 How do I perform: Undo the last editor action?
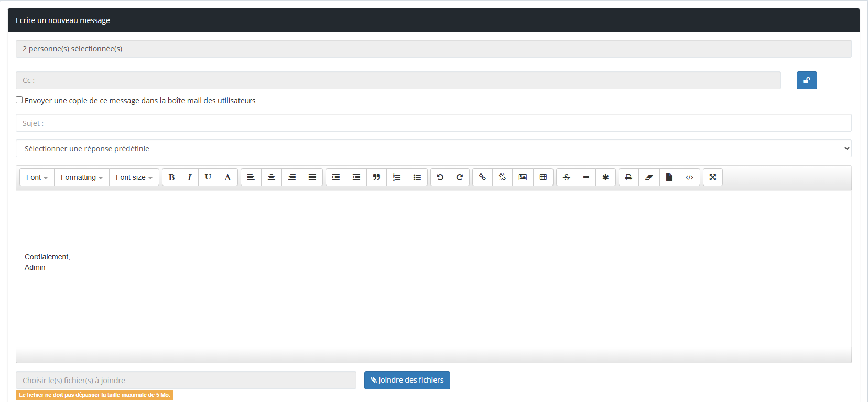(x=440, y=177)
